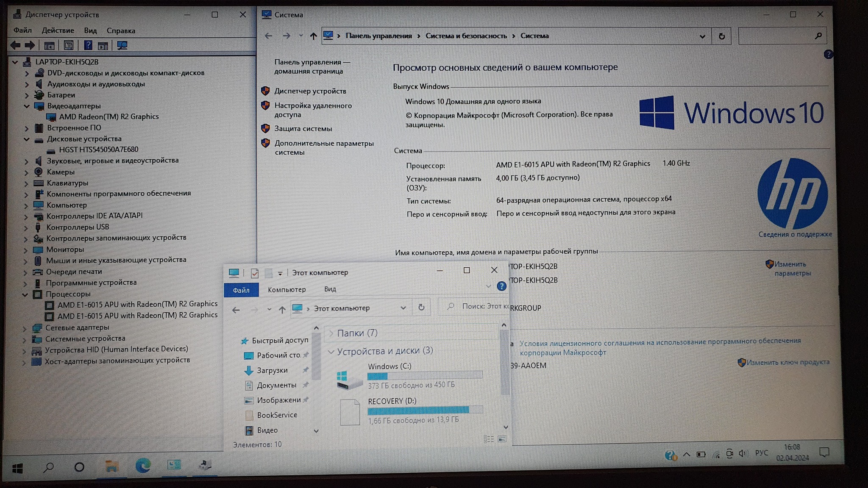Switch to the Компьютер ribbon tab
868x488 pixels.
click(287, 290)
